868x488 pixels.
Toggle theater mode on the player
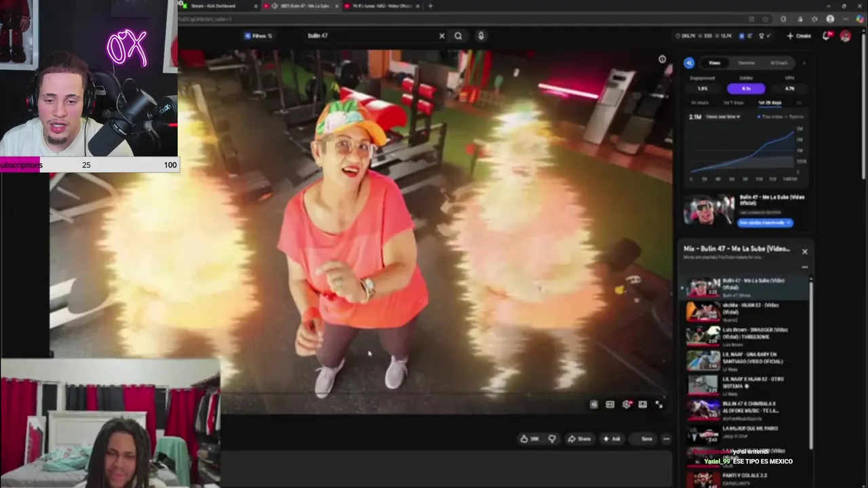coord(642,405)
